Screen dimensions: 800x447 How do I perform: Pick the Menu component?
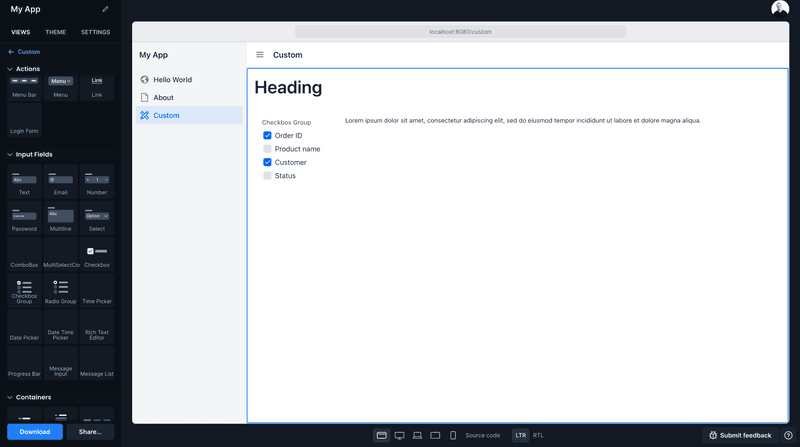(x=61, y=87)
